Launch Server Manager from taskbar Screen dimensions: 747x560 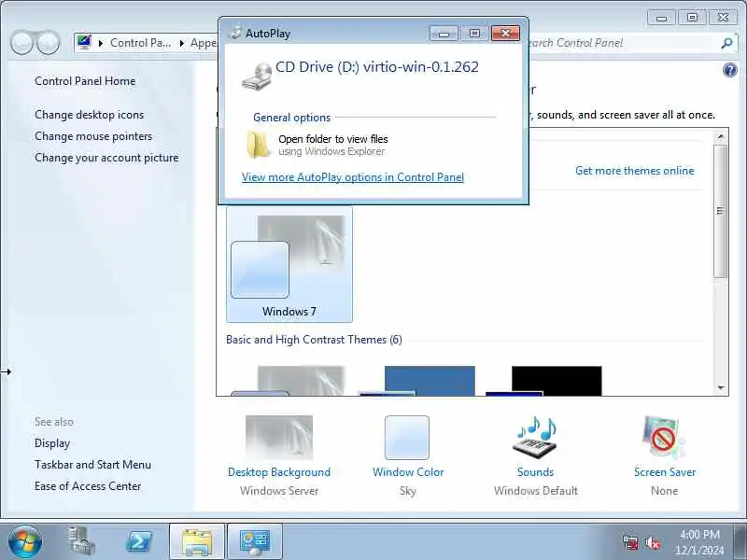[81, 541]
